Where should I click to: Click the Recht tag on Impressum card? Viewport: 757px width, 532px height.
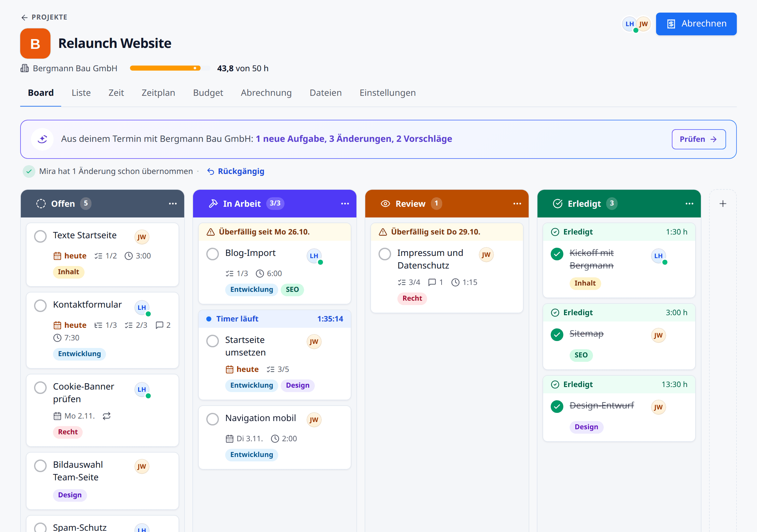coord(412,298)
